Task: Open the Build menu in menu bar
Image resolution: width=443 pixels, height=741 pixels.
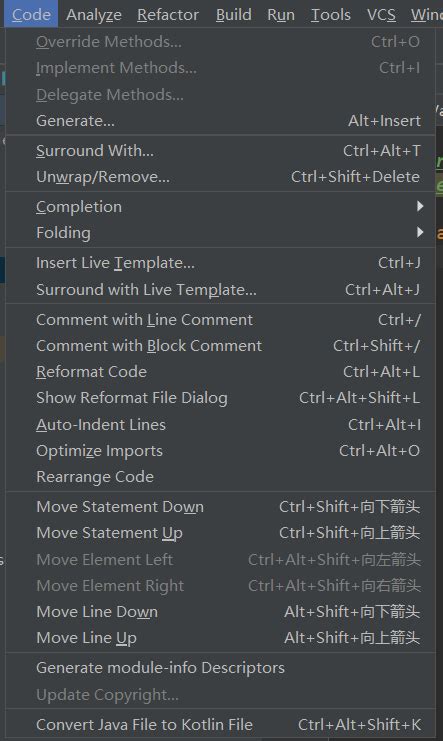Action: click(x=234, y=15)
